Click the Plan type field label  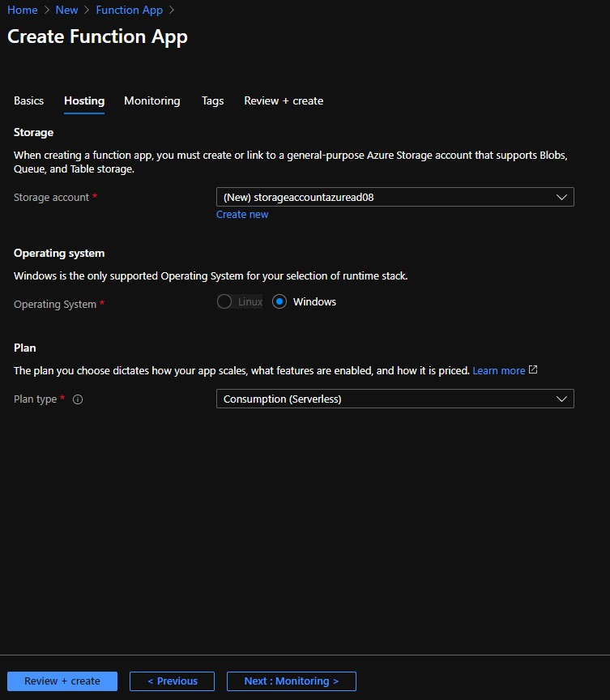tap(36, 399)
